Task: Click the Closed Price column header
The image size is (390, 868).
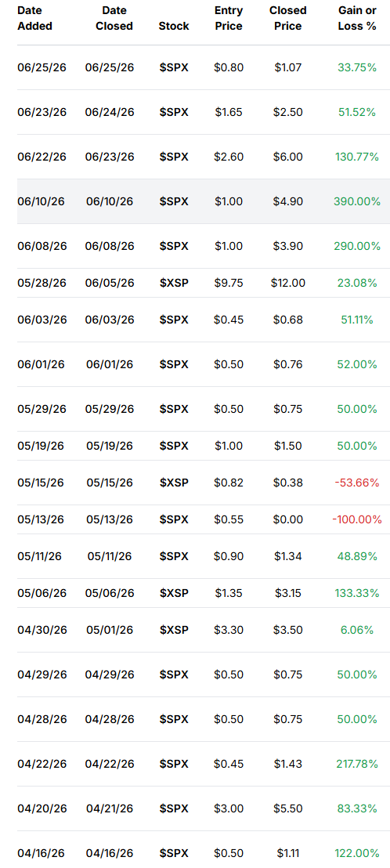Action: [x=287, y=18]
